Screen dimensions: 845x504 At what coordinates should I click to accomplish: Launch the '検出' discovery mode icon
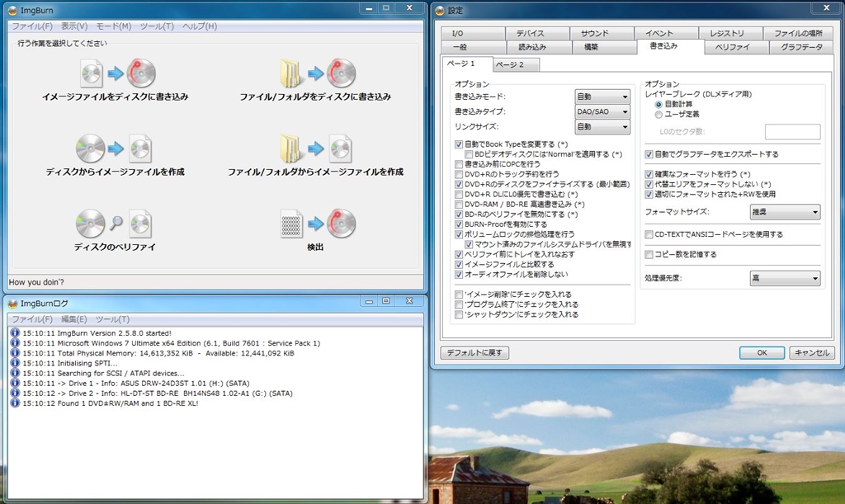click(x=318, y=224)
